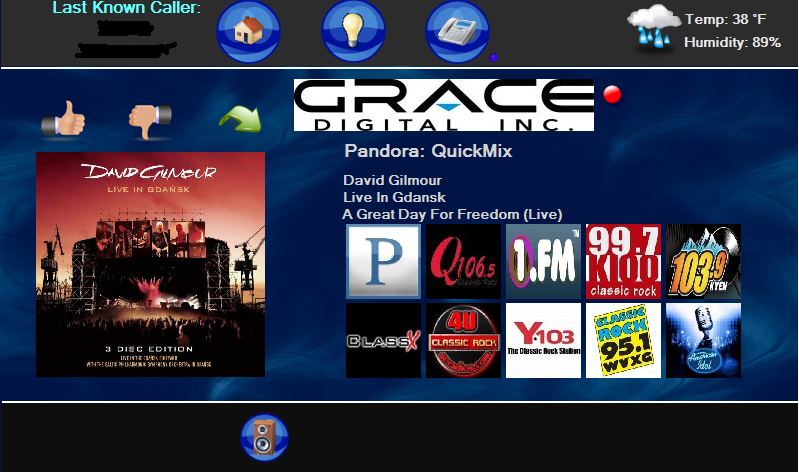Open the speaker audio icon

[x=264, y=437]
